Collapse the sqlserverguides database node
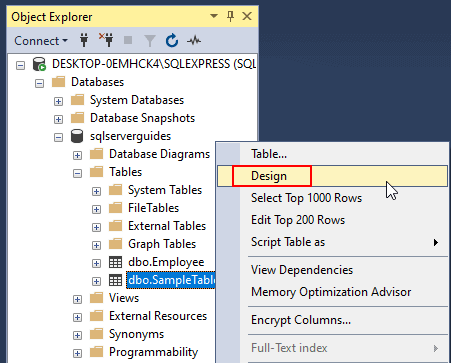This screenshot has width=451, height=363. coord(58,137)
